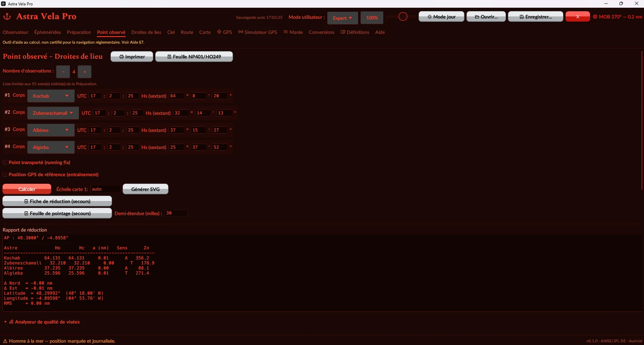Open the Observateur tab
The image size is (644, 345).
[15, 32]
